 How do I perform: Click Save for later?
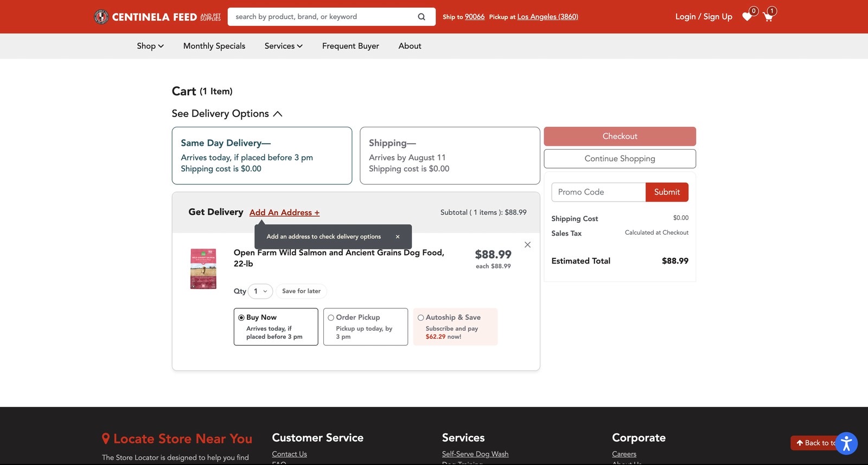coord(301,291)
